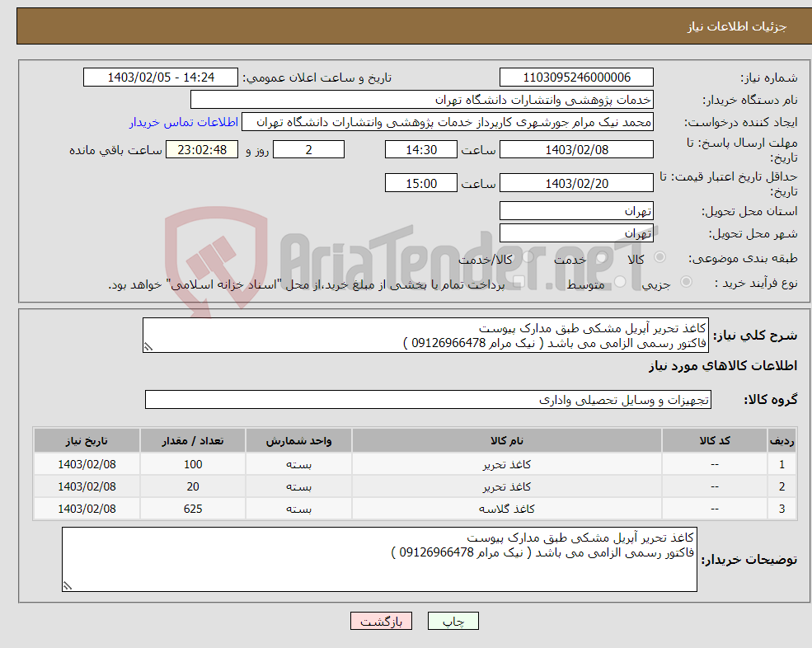Click the اطلاعات کالاهای مورد نیاز heading
812x648 pixels.
pos(723,366)
